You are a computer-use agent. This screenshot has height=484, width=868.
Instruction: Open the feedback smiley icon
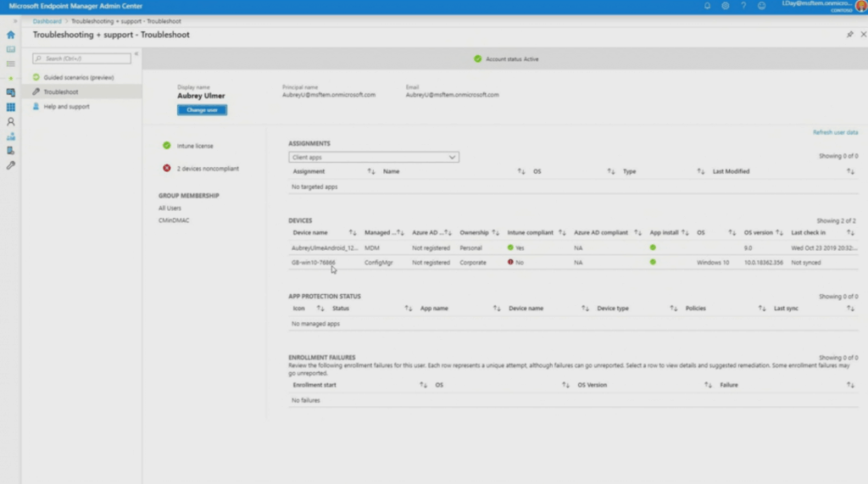tap(762, 6)
